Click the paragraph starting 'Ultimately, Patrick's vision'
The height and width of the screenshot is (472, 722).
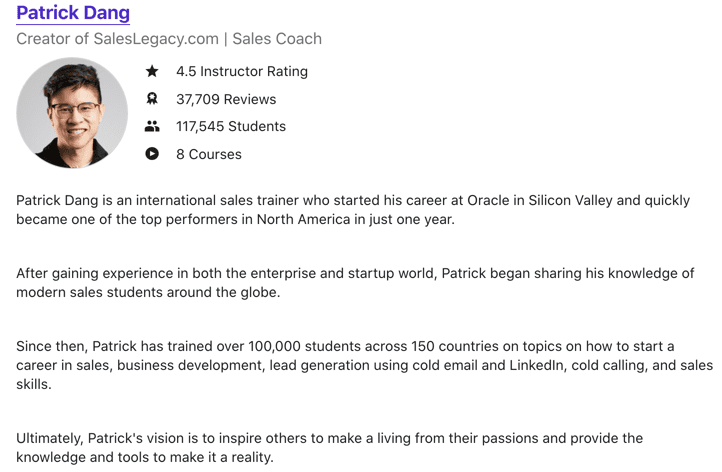coord(329,447)
